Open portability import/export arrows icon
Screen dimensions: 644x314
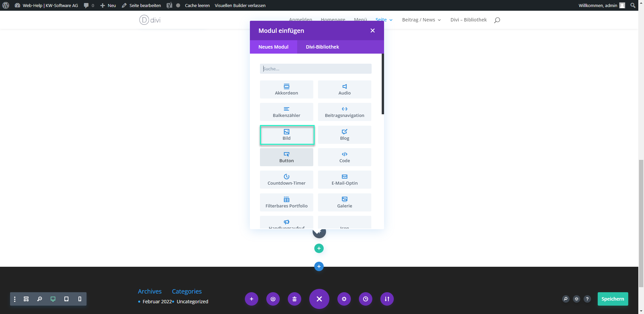[387, 299]
